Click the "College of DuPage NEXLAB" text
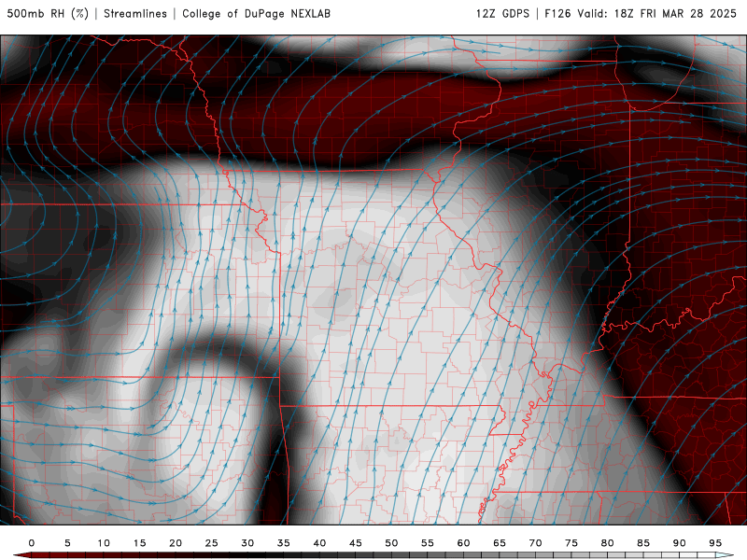 (256, 14)
